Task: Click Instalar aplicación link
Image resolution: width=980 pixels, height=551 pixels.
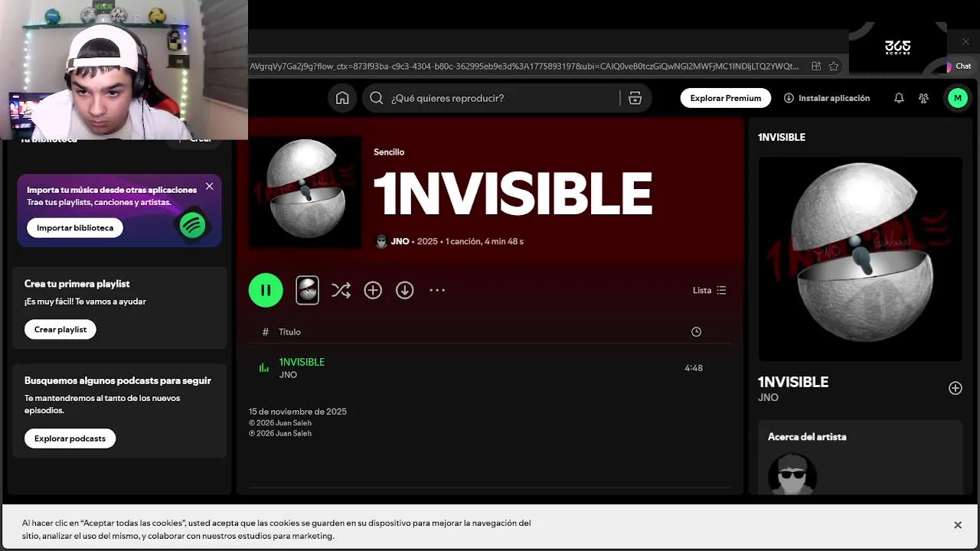Action: tap(827, 98)
